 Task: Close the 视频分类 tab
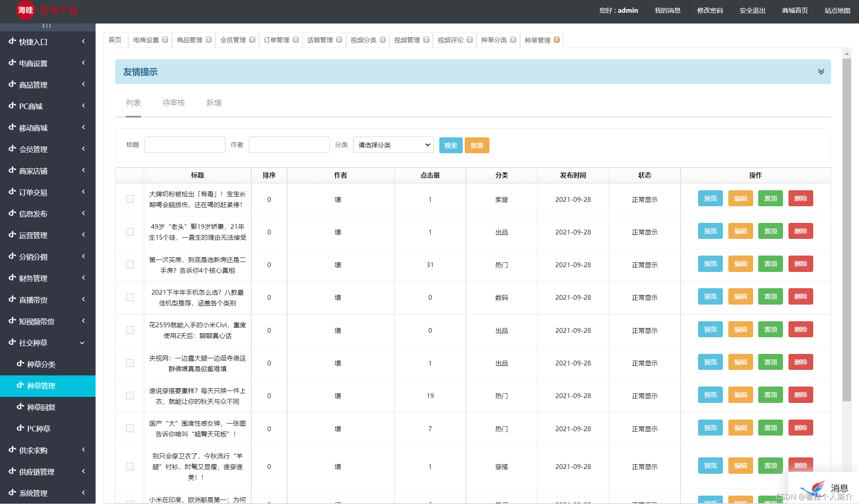coord(383,40)
